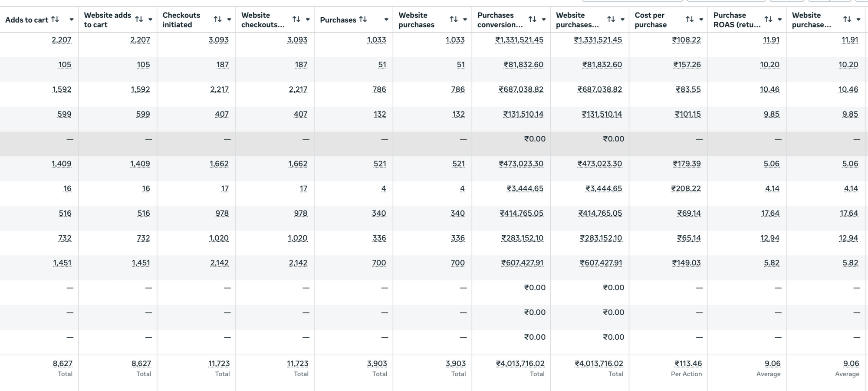Click sort arrows on Checkouts initiated
The width and height of the screenshot is (868, 391).
point(217,20)
